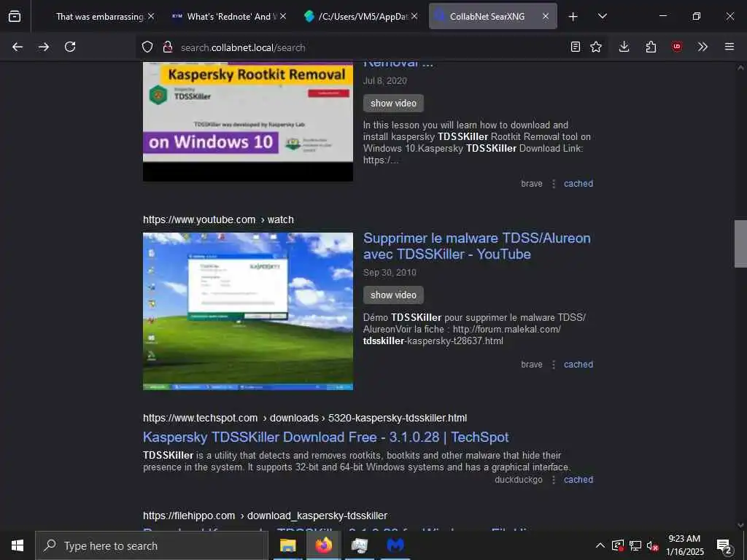Screen dimensions: 747x560
Task: Click the taskbar search box
Action: (x=152, y=545)
